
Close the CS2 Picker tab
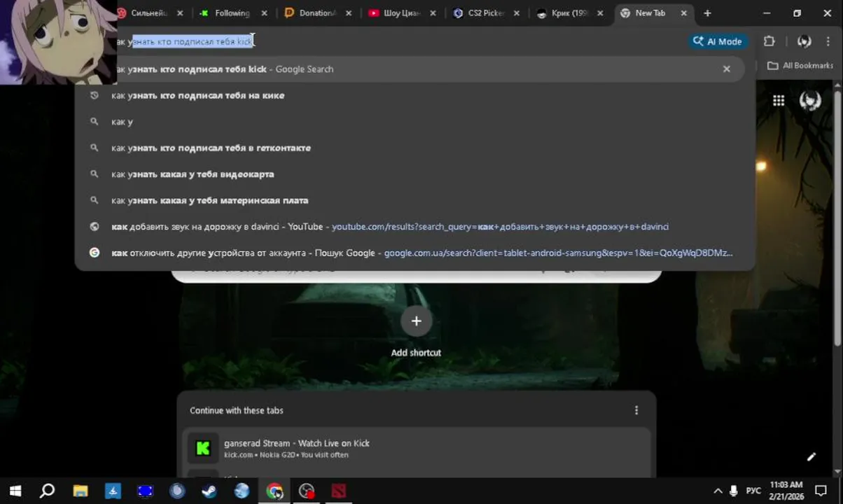point(516,13)
